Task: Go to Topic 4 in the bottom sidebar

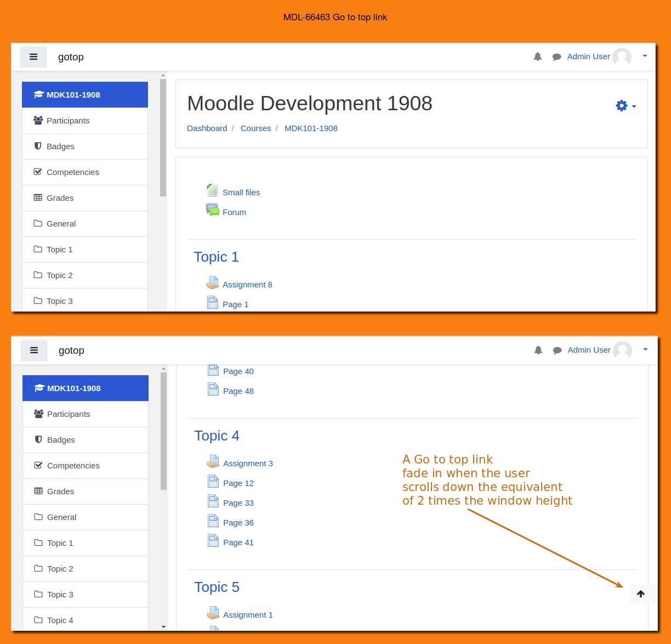Action: coord(86,619)
